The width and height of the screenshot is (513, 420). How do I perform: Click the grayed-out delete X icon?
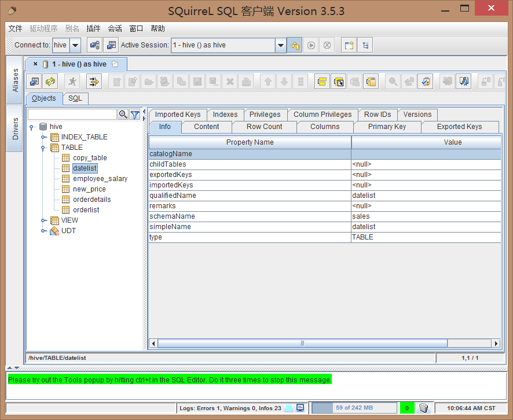click(230, 82)
